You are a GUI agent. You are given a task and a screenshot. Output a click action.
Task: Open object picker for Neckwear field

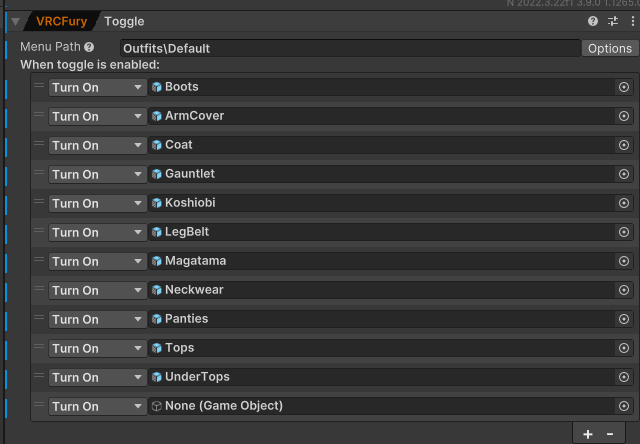pos(624,290)
